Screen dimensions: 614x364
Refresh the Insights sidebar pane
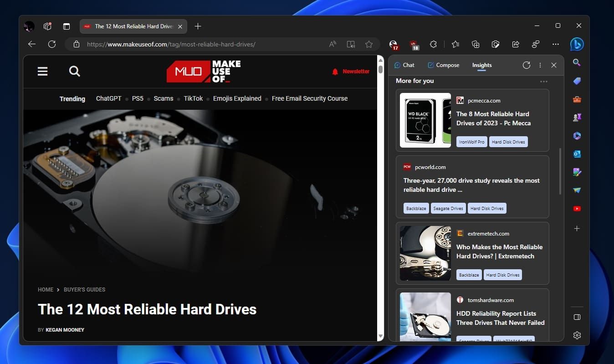pos(527,65)
